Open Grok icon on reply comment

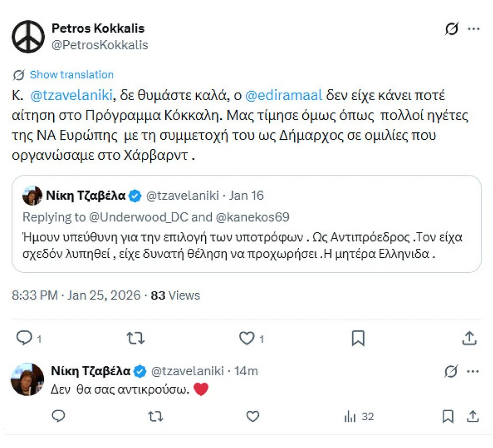click(452, 371)
